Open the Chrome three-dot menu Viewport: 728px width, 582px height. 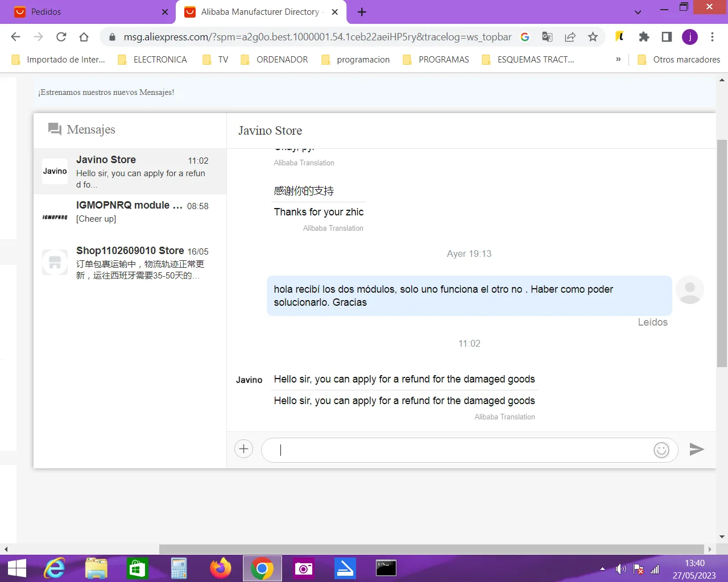pos(712,37)
